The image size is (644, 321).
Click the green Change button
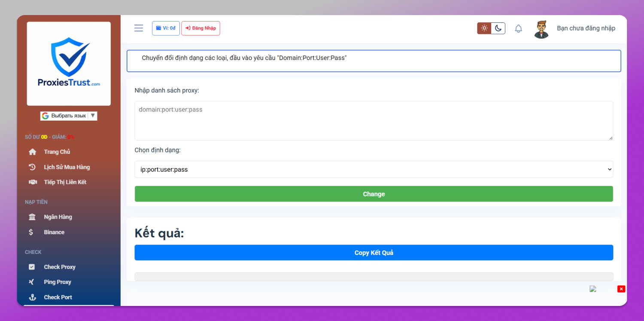[374, 194]
